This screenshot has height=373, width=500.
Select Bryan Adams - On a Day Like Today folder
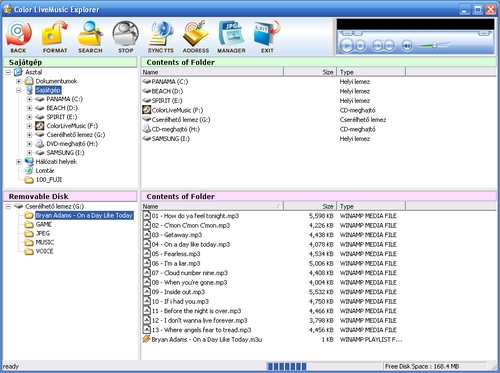pos(84,216)
